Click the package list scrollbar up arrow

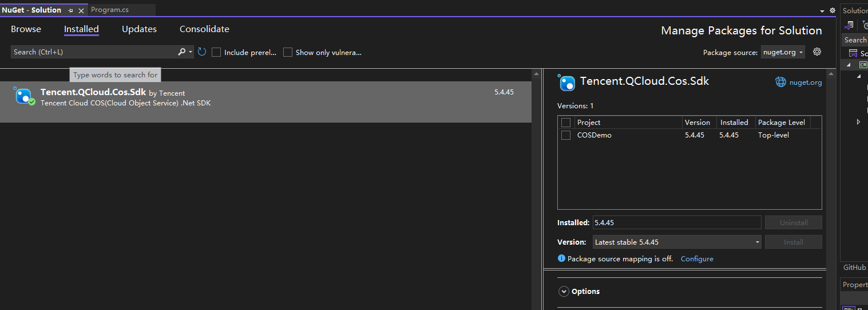(x=536, y=74)
